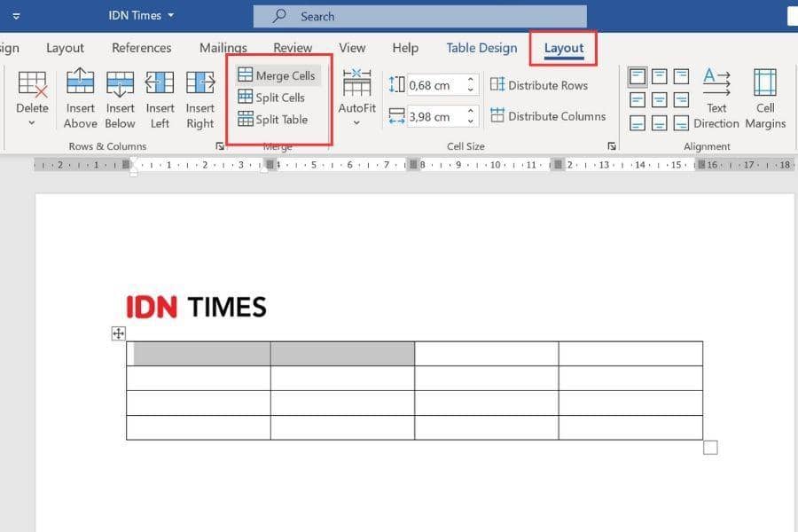The width and height of the screenshot is (798, 532).
Task: Click the Distribute Rows icon
Action: 541,85
